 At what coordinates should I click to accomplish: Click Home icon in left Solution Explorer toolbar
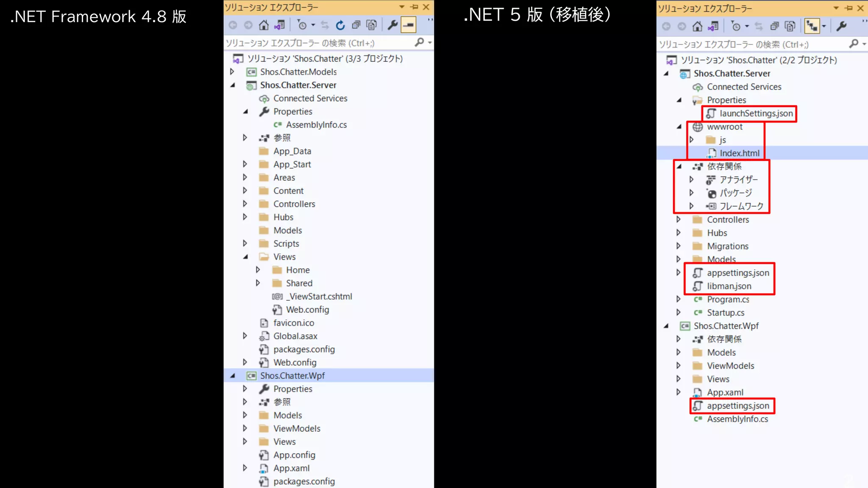[x=264, y=25]
